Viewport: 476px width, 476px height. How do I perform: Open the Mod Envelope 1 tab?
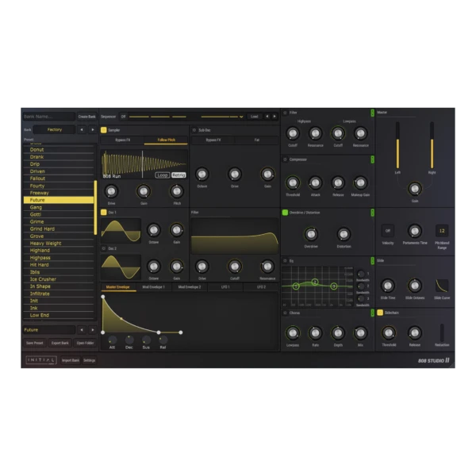(x=154, y=286)
